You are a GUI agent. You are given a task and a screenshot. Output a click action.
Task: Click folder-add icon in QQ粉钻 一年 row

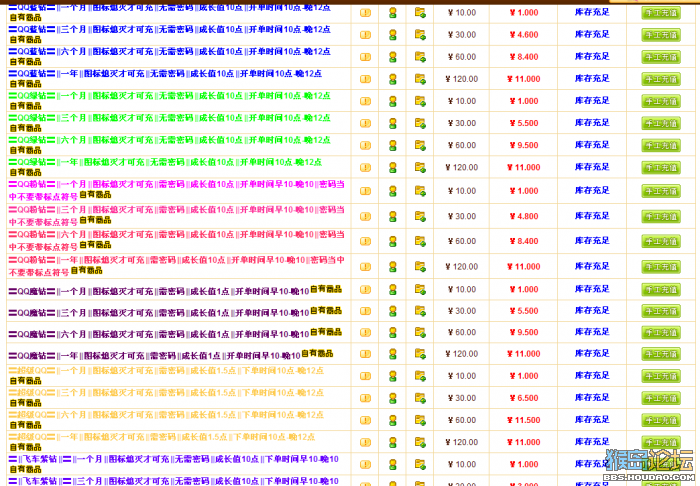pyautogui.click(x=420, y=266)
